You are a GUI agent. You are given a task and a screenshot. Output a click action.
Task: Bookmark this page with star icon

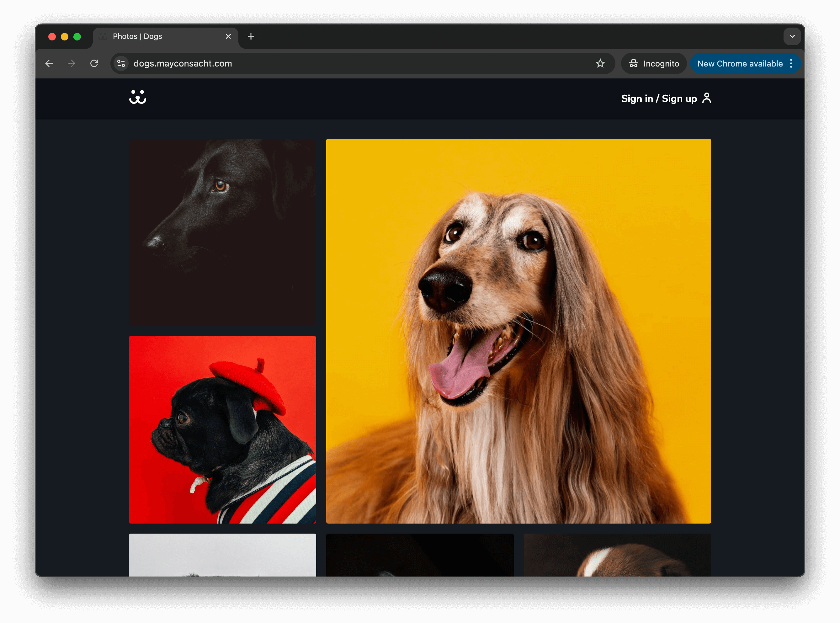click(x=600, y=63)
